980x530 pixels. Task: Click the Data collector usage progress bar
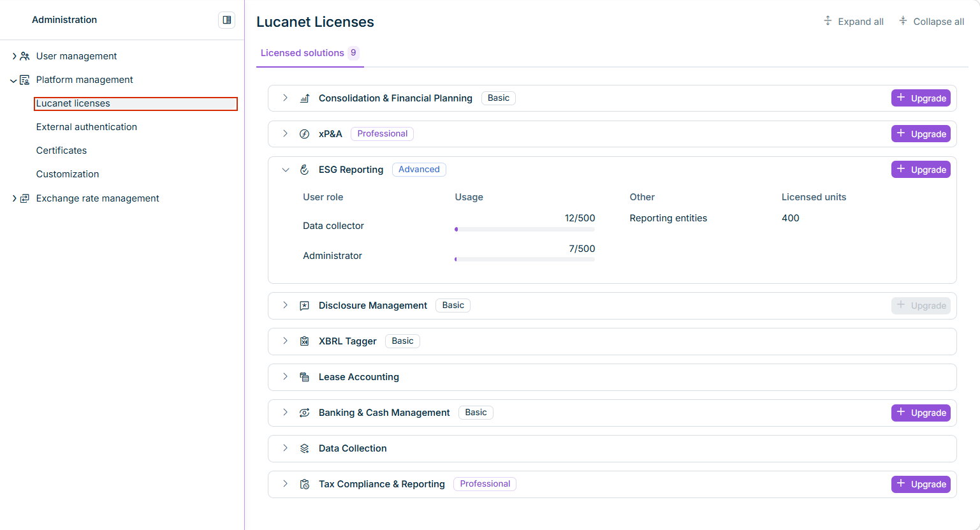pyautogui.click(x=525, y=229)
